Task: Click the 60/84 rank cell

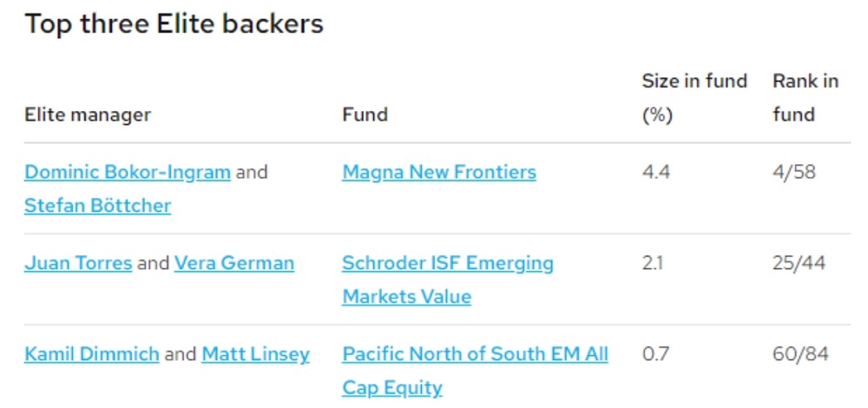Action: coord(800,354)
